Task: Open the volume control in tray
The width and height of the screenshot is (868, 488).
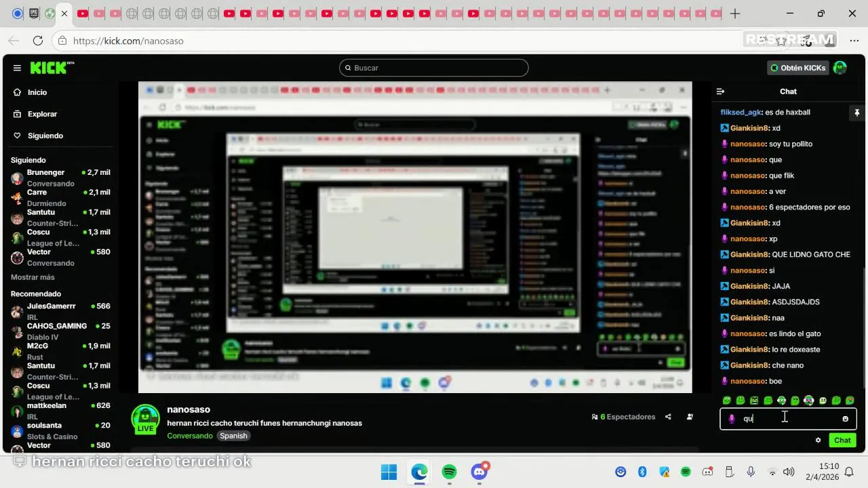Action: (789, 472)
